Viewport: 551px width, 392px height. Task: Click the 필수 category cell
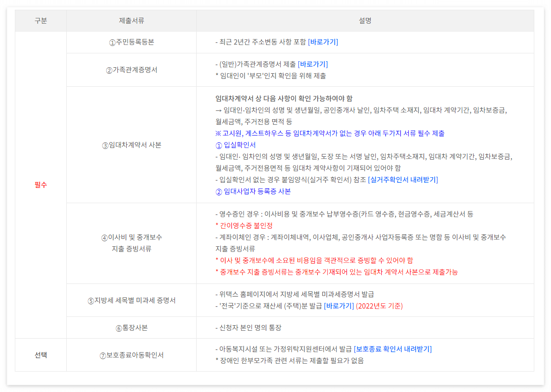40,186
